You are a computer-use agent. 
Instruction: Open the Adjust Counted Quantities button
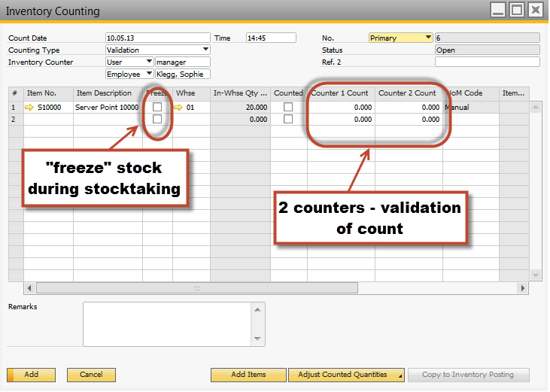[346, 375]
